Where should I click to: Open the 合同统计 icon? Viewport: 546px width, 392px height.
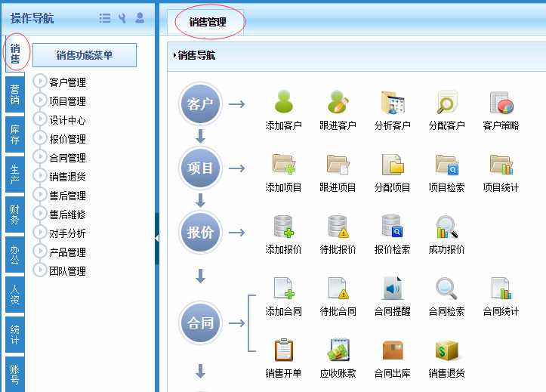click(x=501, y=289)
